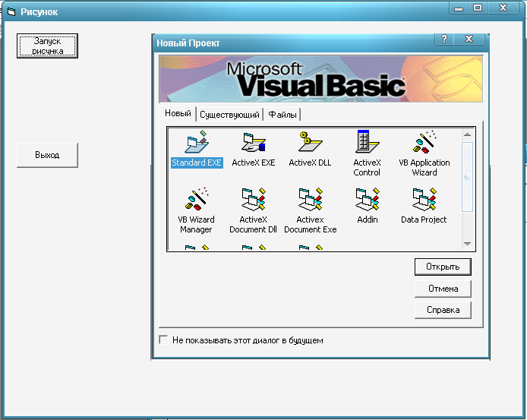Close the Рисунок window
The image size is (527, 420).
pos(503,8)
